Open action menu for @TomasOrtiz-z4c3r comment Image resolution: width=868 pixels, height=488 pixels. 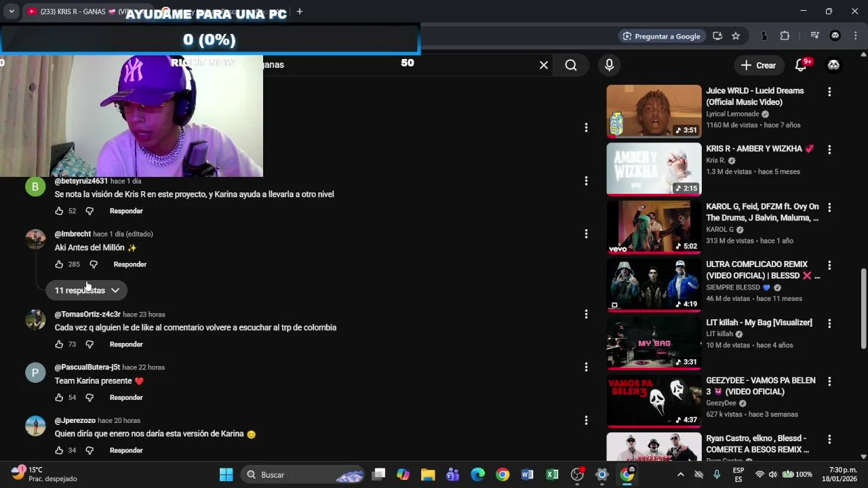coord(586,314)
